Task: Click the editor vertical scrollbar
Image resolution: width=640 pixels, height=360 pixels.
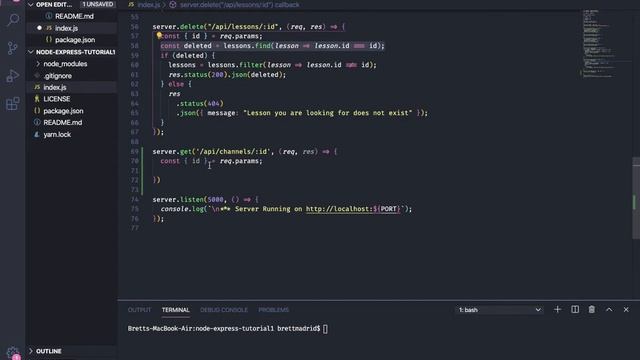Action: [x=636, y=198]
